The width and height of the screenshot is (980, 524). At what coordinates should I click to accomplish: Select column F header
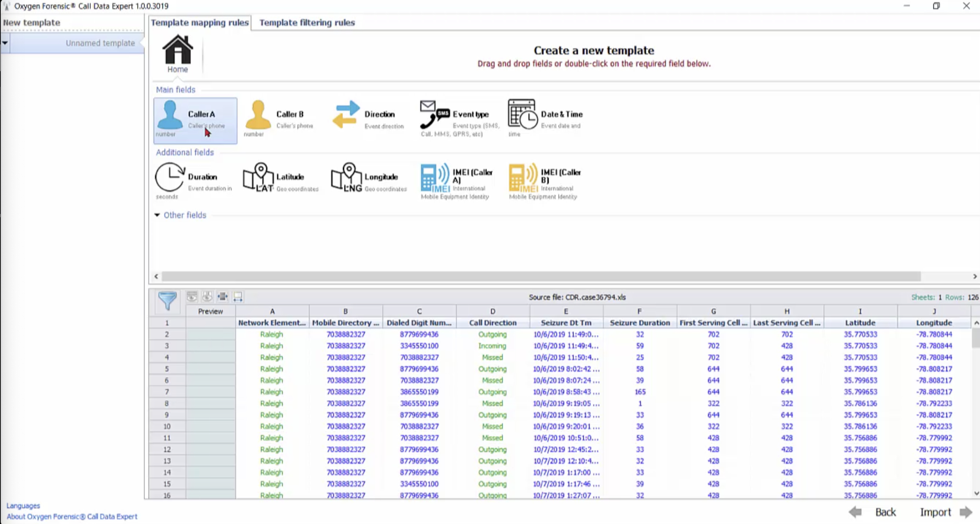(x=639, y=311)
